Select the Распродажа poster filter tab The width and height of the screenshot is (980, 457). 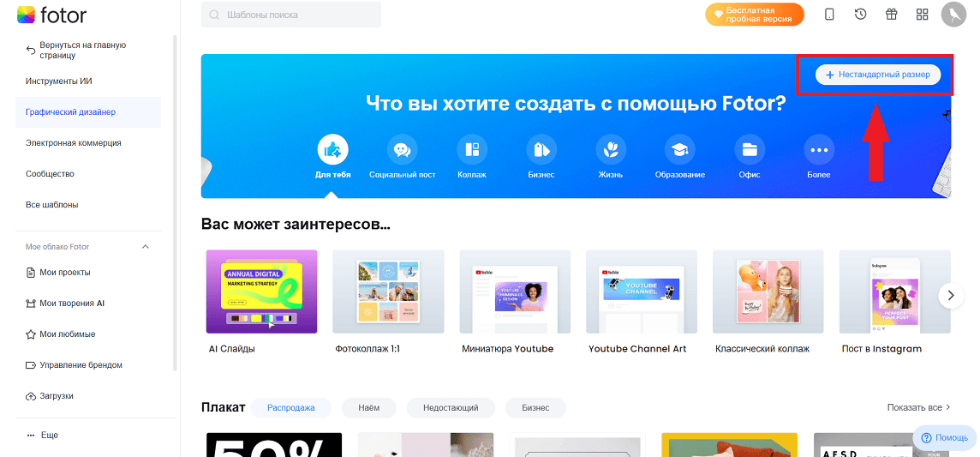click(290, 407)
